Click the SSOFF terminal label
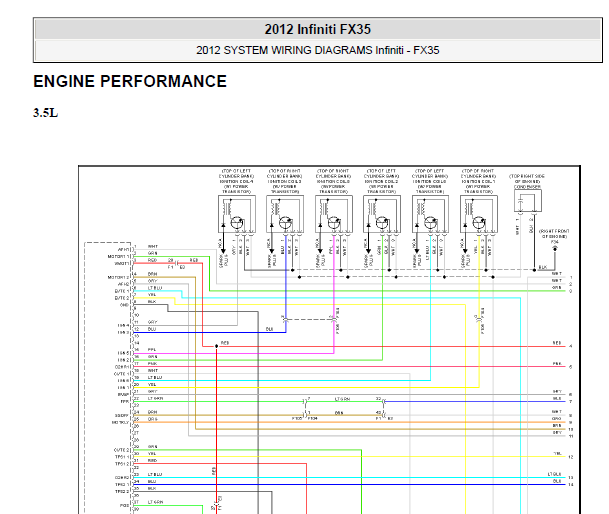 122,415
